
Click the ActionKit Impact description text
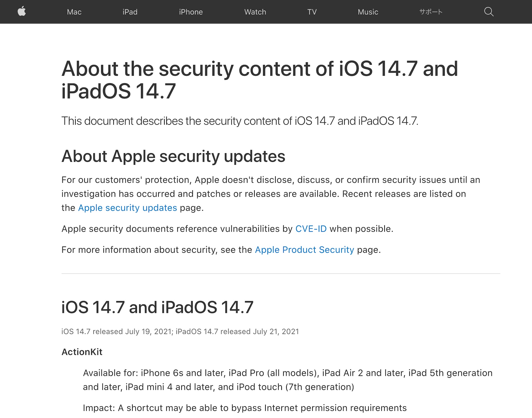coord(244,408)
